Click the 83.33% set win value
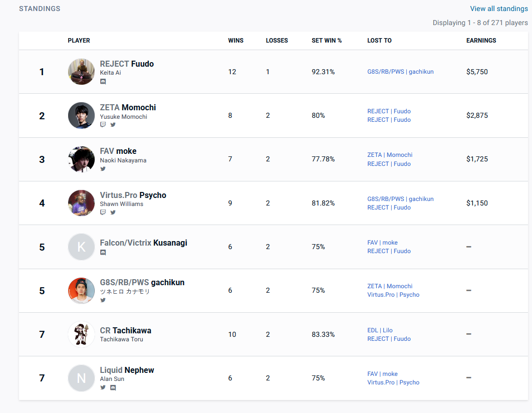 pyautogui.click(x=323, y=334)
